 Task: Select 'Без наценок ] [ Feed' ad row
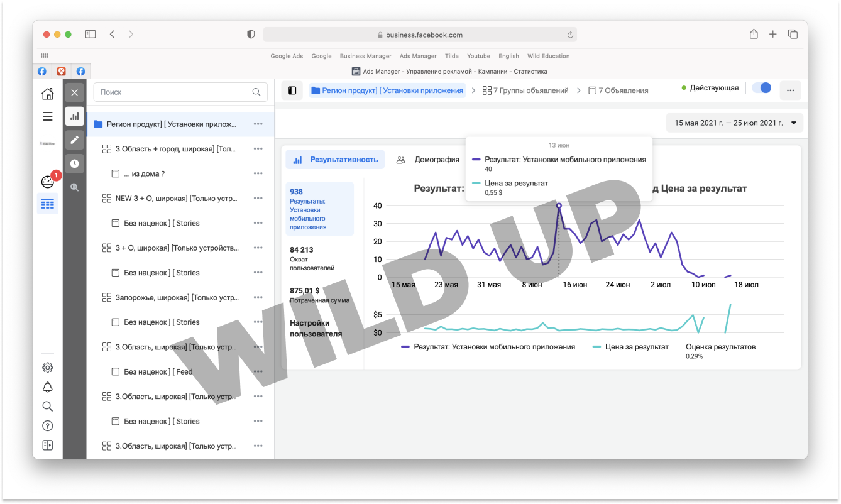click(181, 371)
